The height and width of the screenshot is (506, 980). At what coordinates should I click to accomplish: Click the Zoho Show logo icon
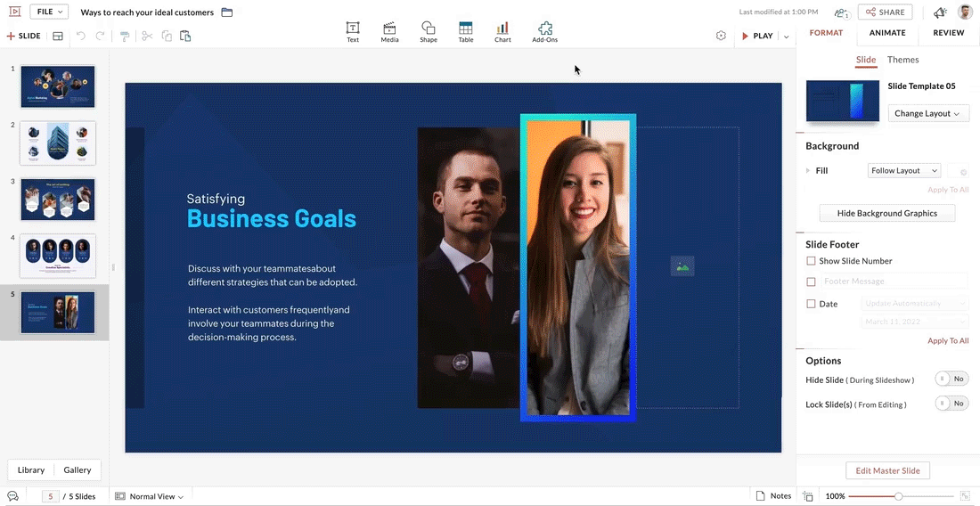pyautogui.click(x=14, y=12)
